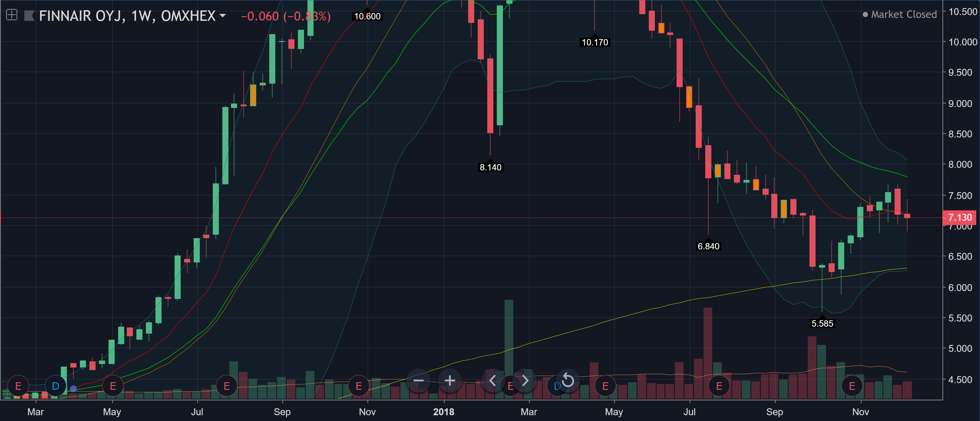Click the maximize chart icon beside the title
This screenshot has height=421, width=980.
[x=12, y=15]
